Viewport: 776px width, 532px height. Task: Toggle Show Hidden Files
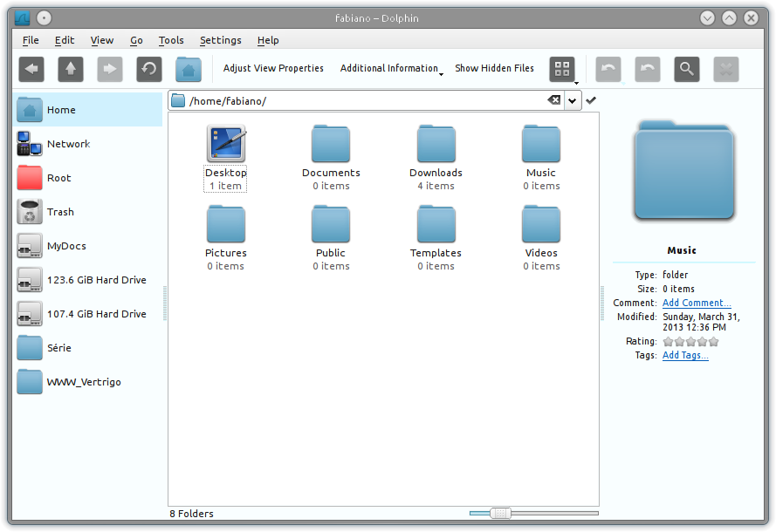(x=494, y=68)
